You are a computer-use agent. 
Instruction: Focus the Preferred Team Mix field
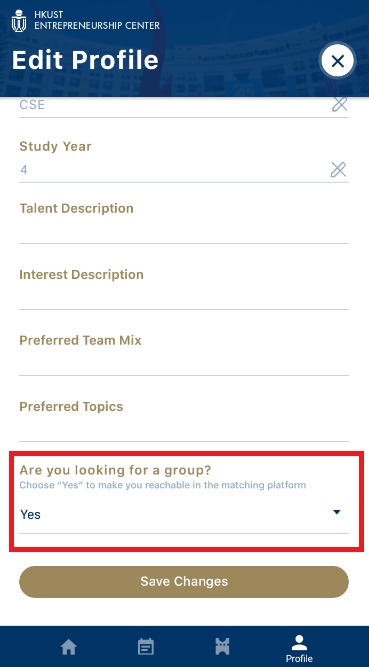[x=184, y=363]
